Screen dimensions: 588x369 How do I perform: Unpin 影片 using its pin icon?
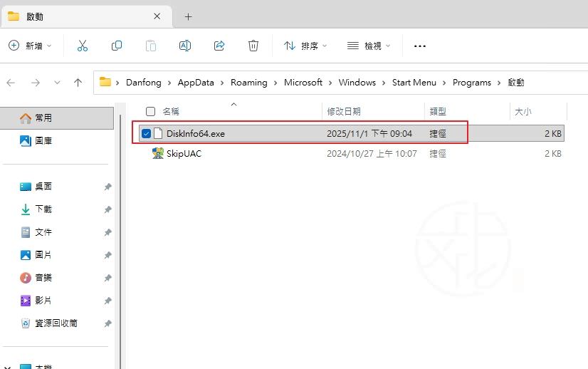108,301
